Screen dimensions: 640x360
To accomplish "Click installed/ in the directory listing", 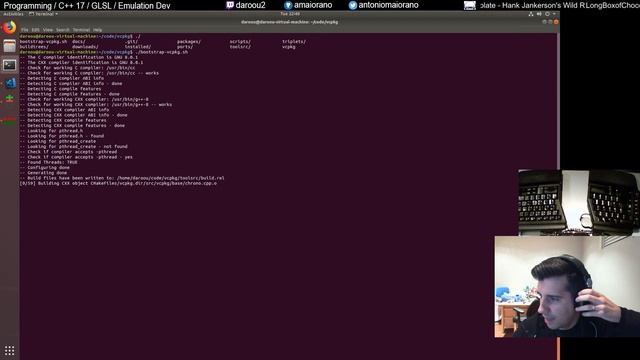I will (x=138, y=47).
